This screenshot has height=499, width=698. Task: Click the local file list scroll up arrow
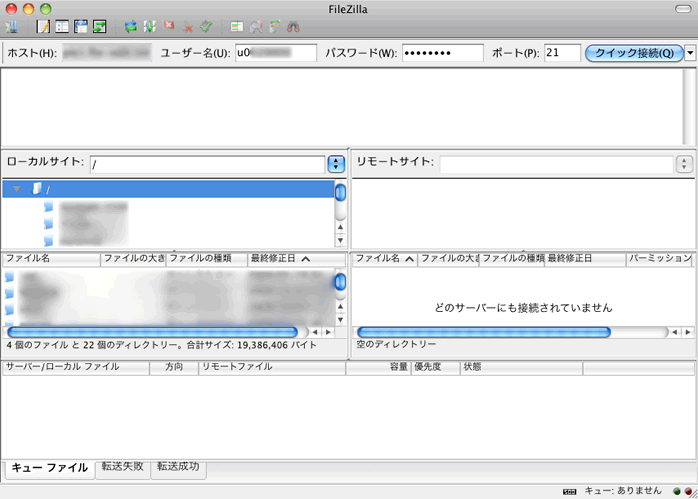[341, 307]
